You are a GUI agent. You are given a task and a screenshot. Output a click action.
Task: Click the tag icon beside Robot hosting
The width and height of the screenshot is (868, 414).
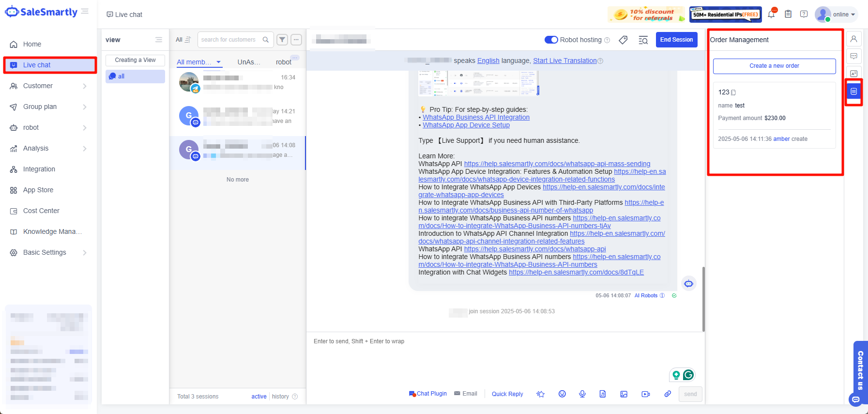tap(623, 40)
